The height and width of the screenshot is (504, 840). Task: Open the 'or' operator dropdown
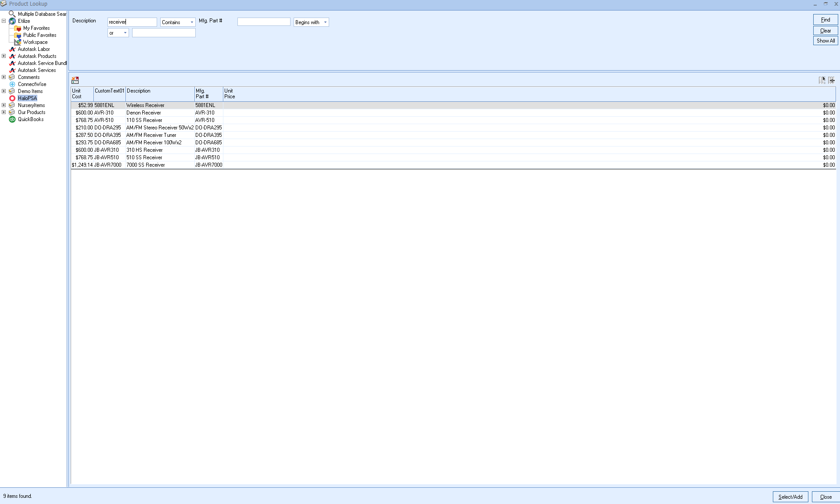118,33
